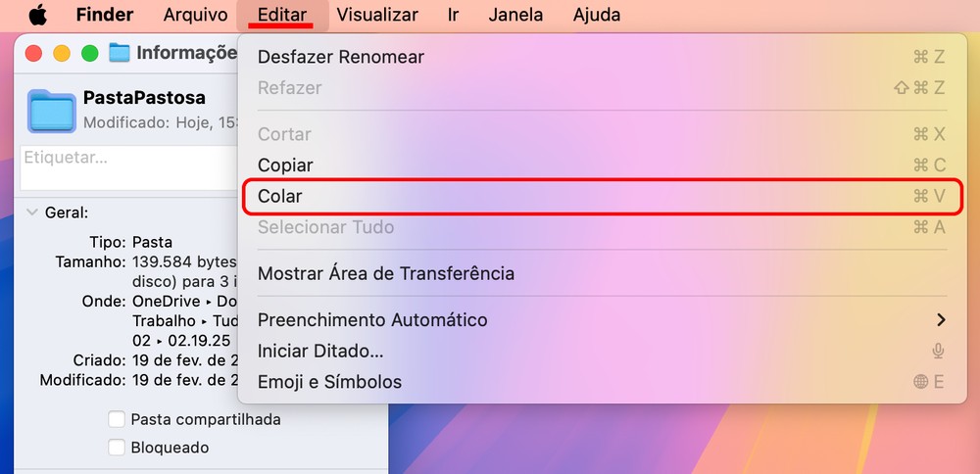
Task: Click the yellow minimize window button
Action: click(62, 53)
